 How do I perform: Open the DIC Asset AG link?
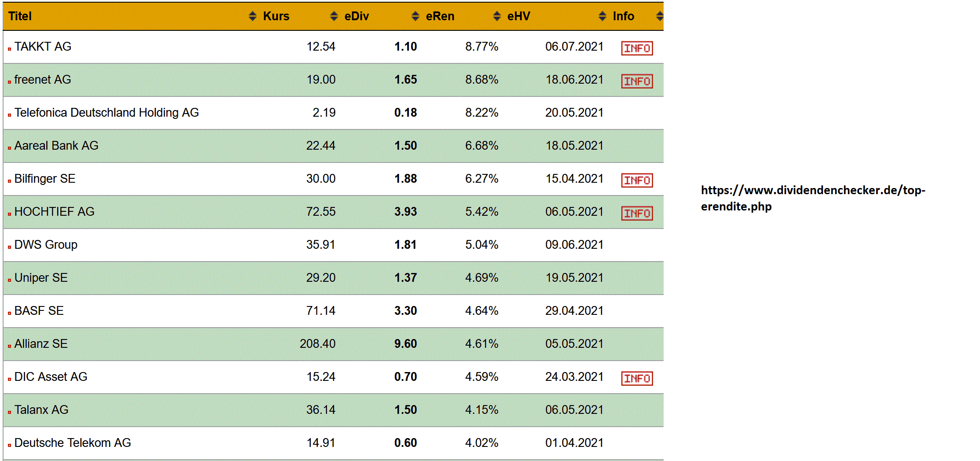tap(51, 377)
